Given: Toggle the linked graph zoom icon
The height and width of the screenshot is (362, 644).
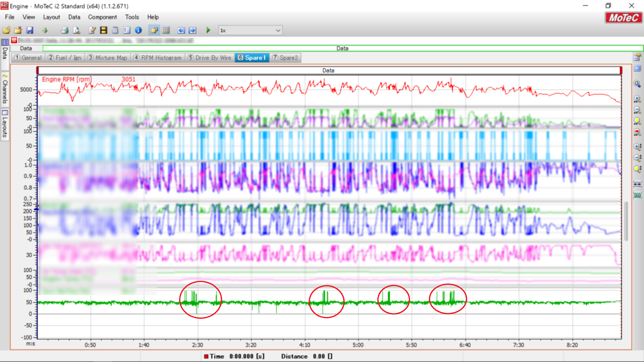Looking at the screenshot, I should pos(637,195).
